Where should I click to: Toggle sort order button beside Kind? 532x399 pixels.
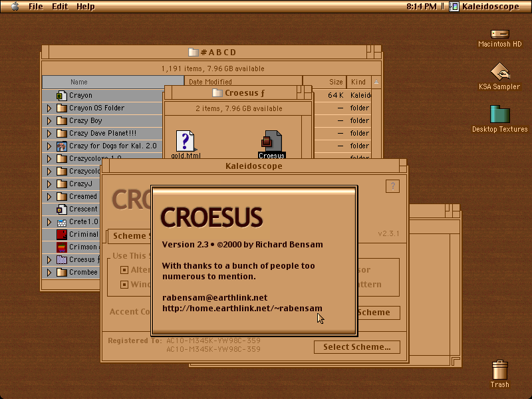[x=376, y=82]
